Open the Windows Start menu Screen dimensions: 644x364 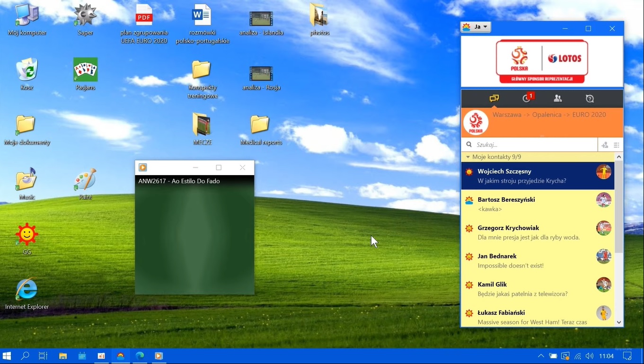coord(7,356)
